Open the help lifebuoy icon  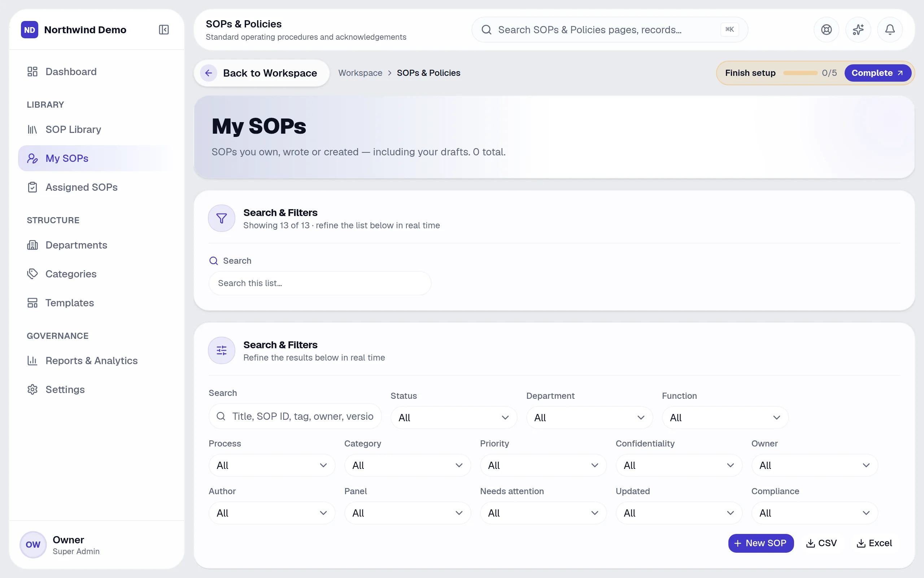click(826, 29)
